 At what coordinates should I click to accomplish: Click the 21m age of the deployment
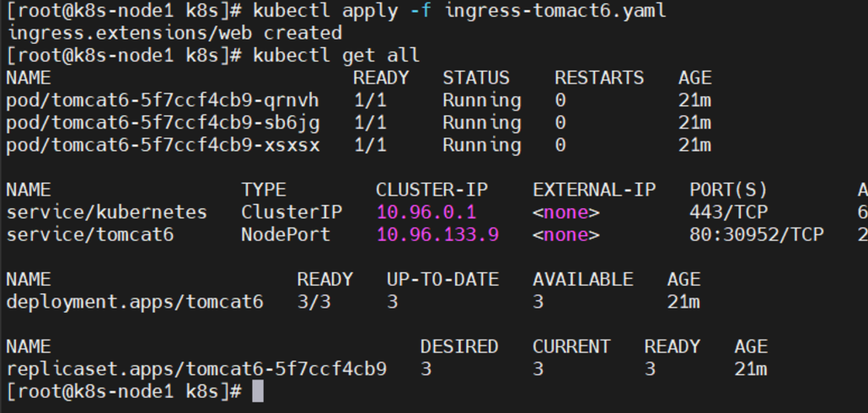[683, 303]
